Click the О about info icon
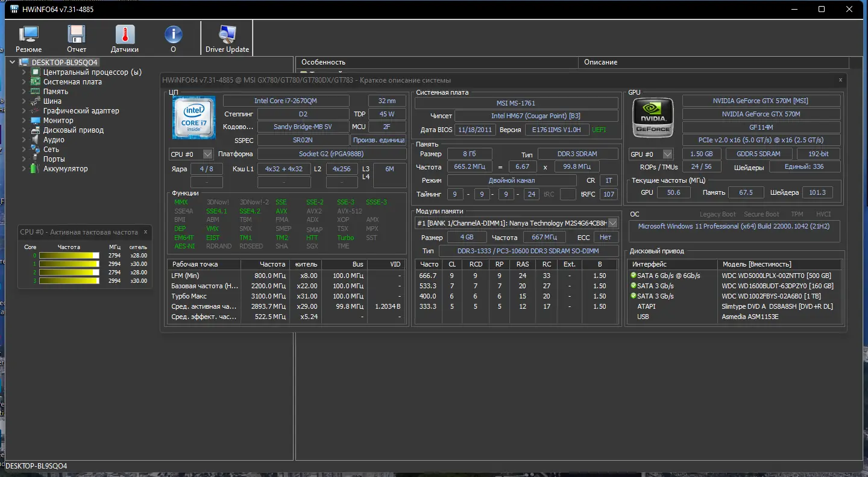This screenshot has height=477, width=868. 173,35
